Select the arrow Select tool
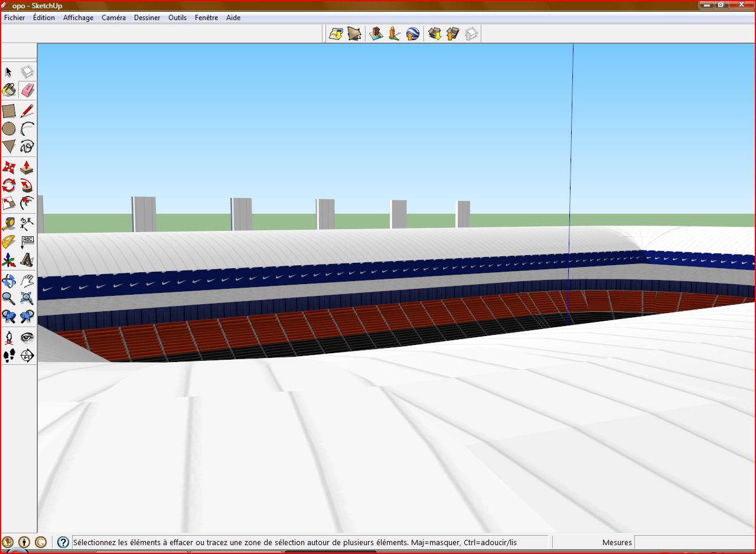Viewport: 756px width, 554px height. (x=9, y=72)
